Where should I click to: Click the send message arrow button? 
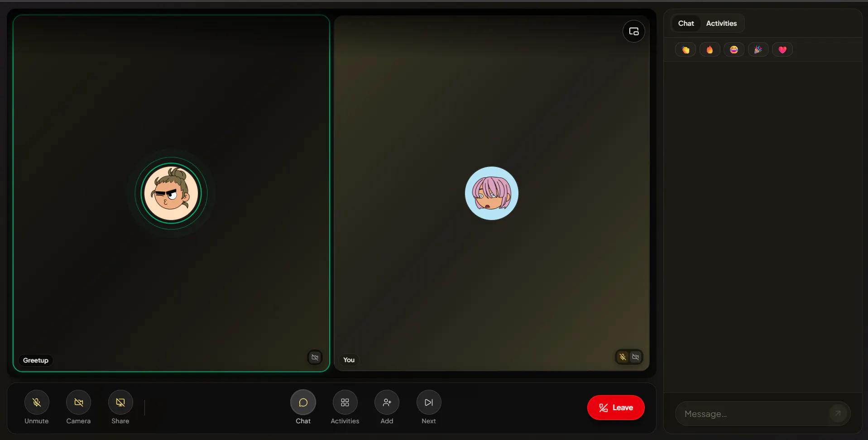838,413
